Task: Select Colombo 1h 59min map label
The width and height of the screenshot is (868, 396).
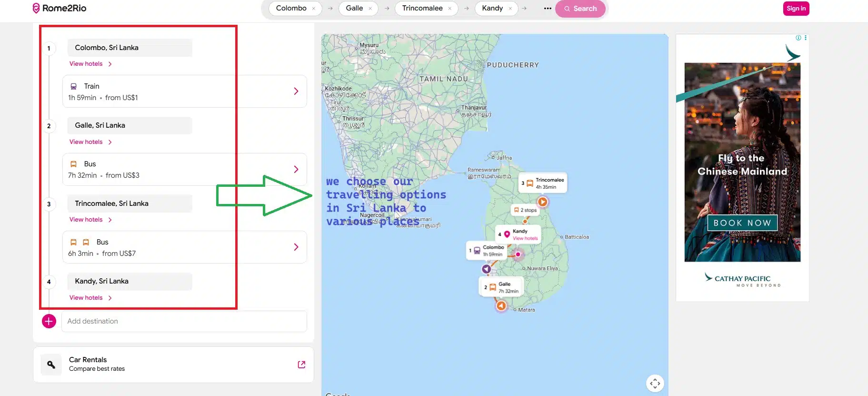Action: coord(487,251)
